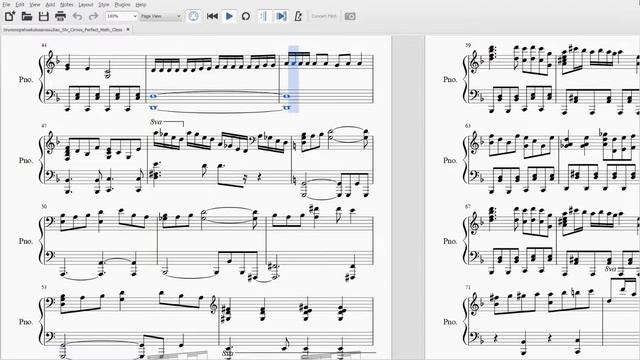The image size is (640, 360).
Task: Print the score with the printer icon
Action: tap(60, 16)
